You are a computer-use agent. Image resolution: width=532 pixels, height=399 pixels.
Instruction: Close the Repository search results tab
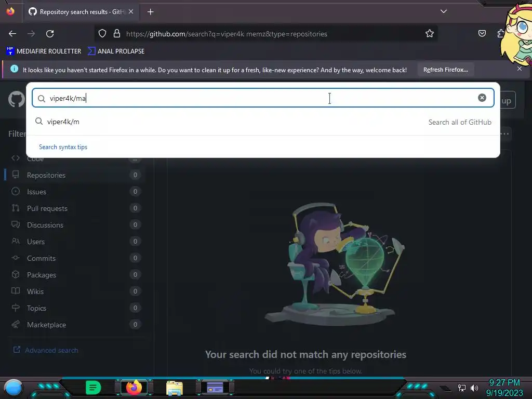(x=131, y=11)
